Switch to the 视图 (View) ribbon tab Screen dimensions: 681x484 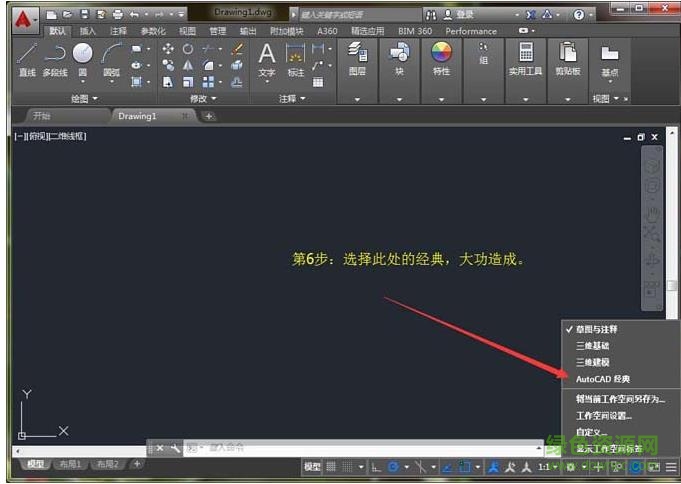187,31
